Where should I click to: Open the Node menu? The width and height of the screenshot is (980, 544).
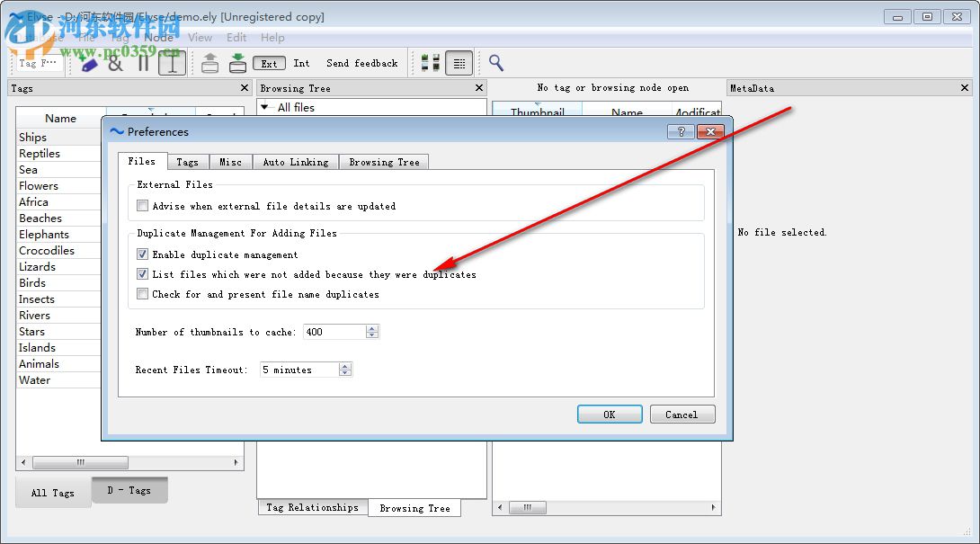(159, 38)
